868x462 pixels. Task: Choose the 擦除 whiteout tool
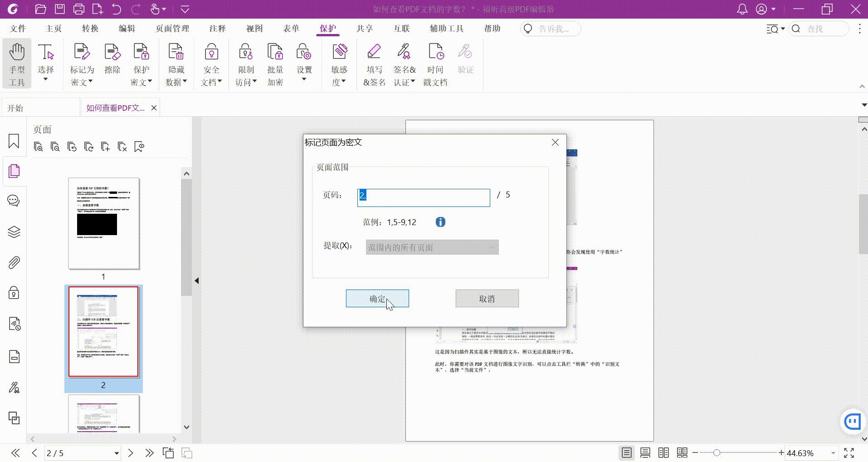pos(112,59)
